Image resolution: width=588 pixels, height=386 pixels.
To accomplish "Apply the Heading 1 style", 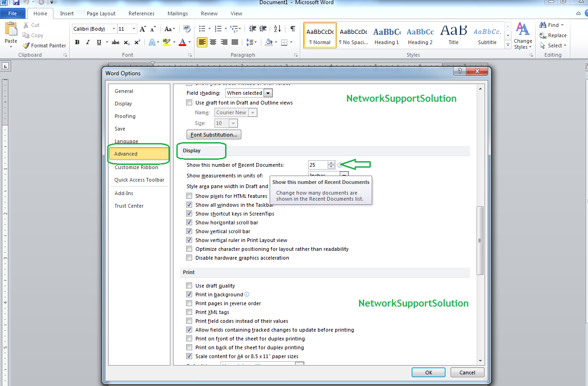I will 387,35.
